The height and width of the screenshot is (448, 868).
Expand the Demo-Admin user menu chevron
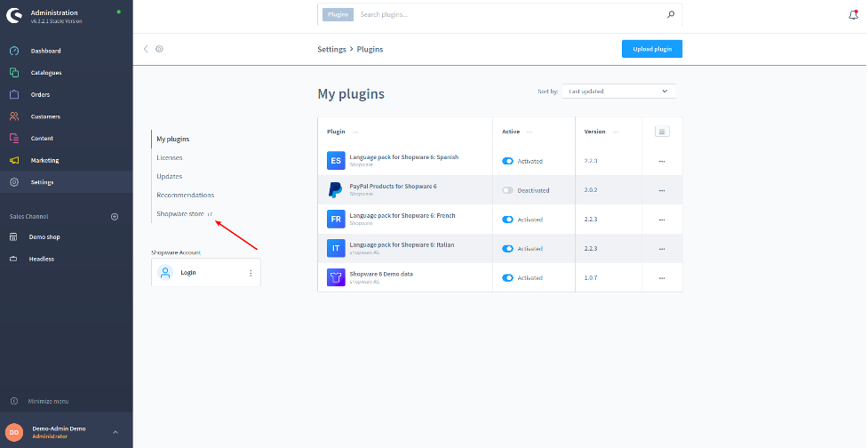[115, 432]
